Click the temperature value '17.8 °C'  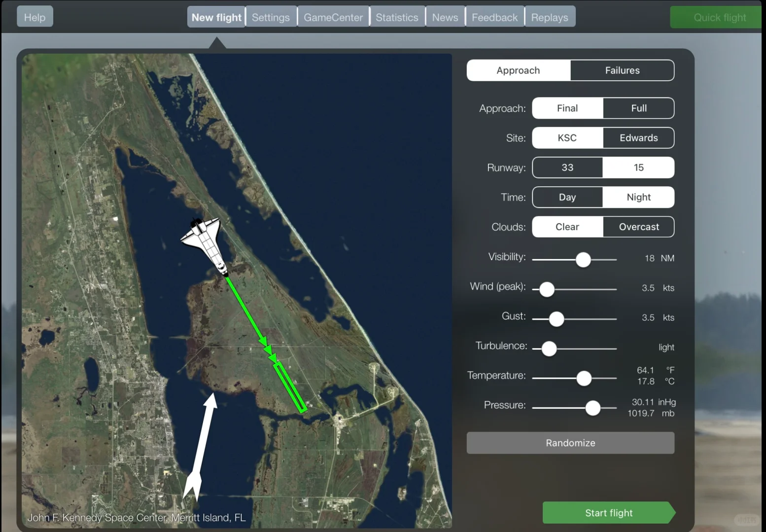(656, 381)
